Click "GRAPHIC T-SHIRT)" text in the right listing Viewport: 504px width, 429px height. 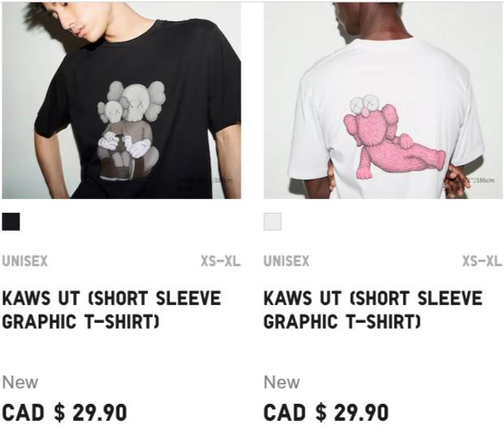click(x=342, y=321)
